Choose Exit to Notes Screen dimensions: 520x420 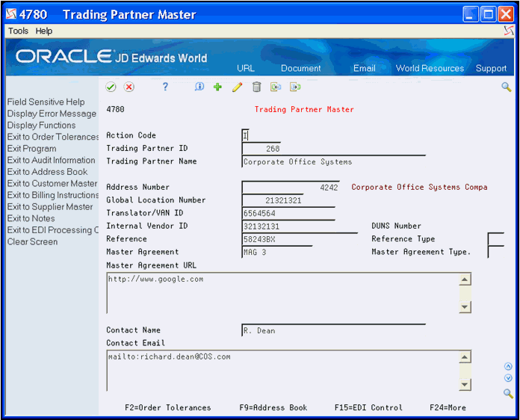click(31, 218)
